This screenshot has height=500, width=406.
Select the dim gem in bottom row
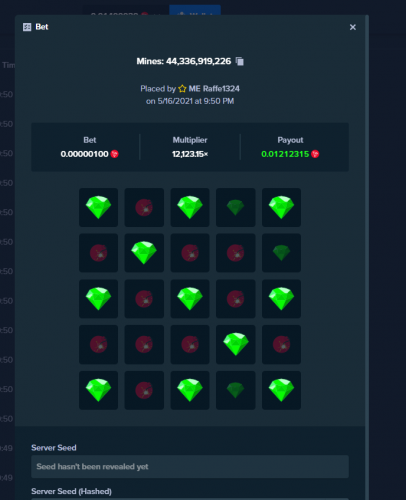tap(236, 390)
